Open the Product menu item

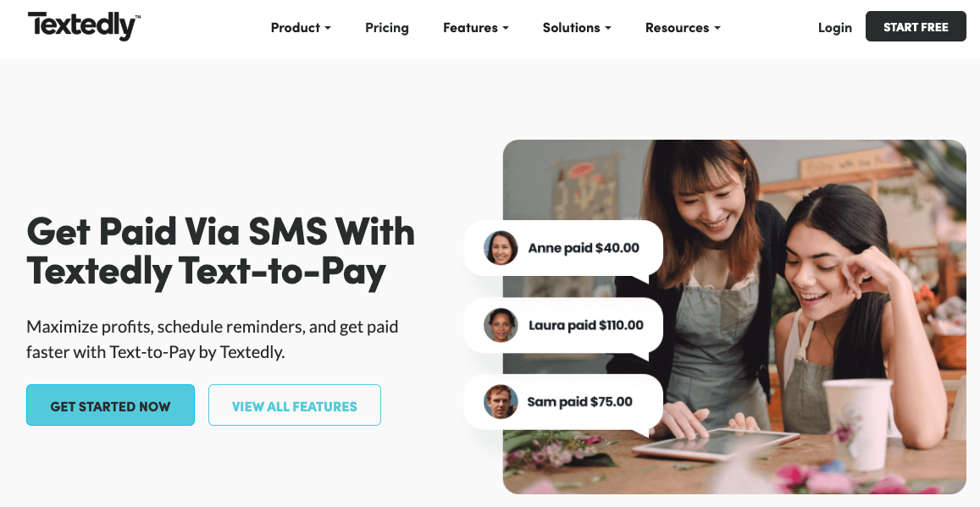[x=301, y=27]
